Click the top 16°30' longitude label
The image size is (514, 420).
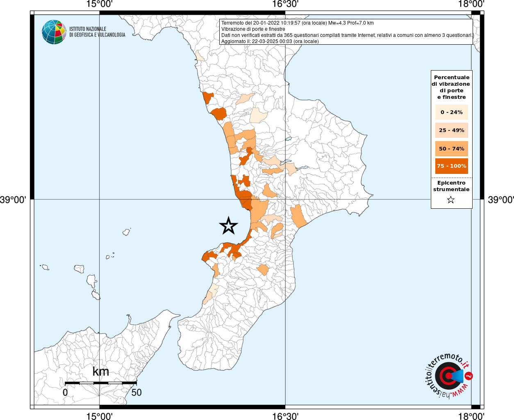click(285, 5)
